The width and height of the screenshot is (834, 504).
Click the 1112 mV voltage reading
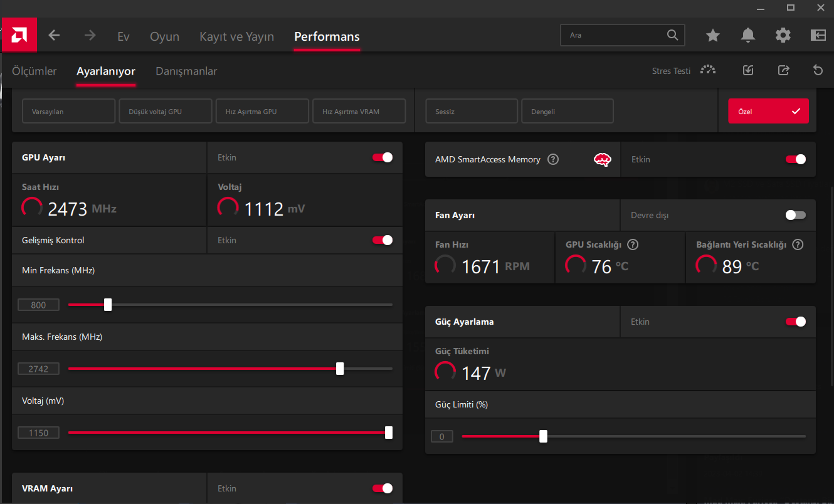pyautogui.click(x=275, y=209)
